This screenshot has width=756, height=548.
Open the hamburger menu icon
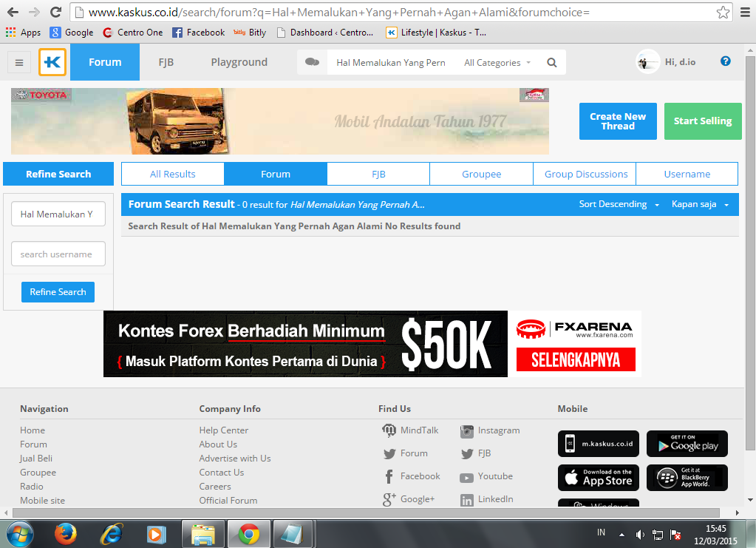19,63
